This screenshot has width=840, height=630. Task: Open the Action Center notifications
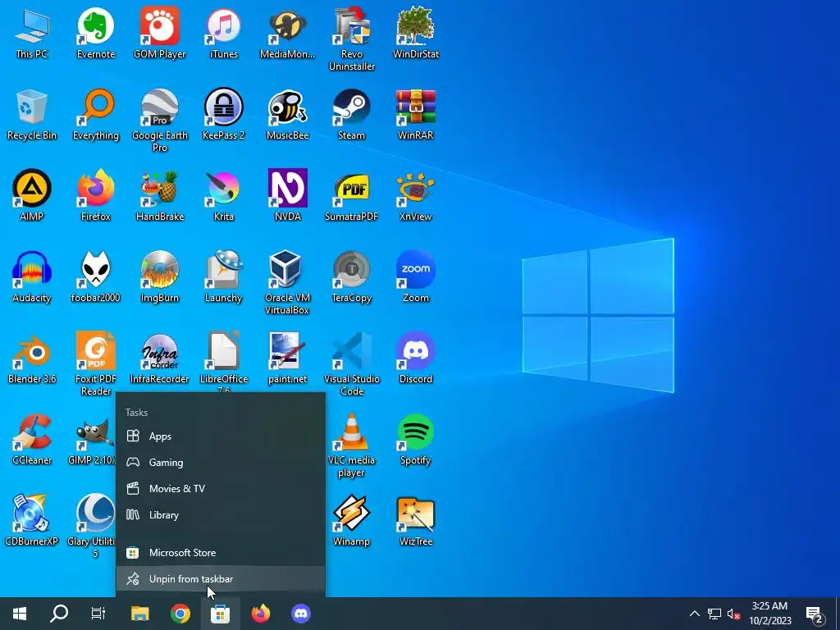815,614
